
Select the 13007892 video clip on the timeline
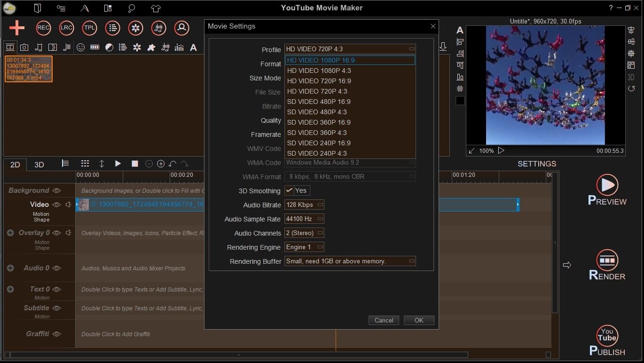pyautogui.click(x=141, y=205)
